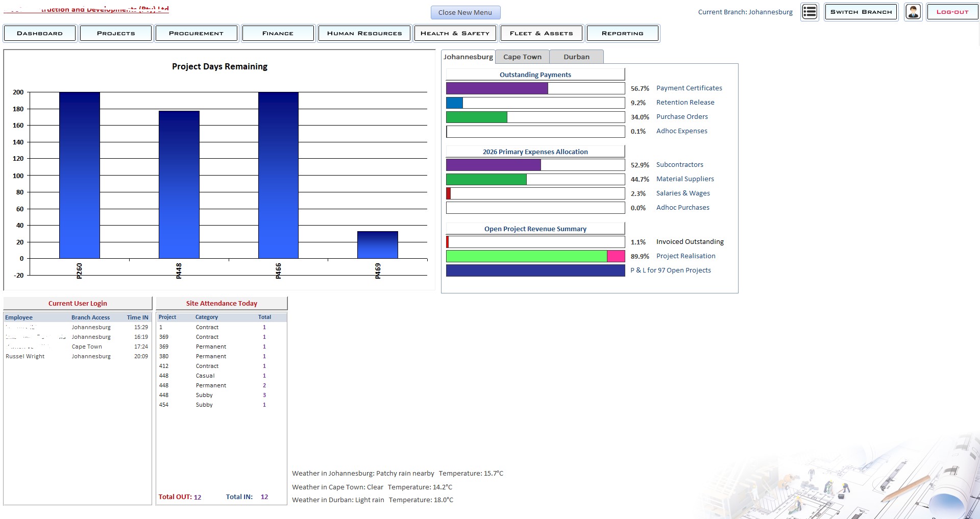Screen dimensions: 980x519
Task: Click the Invoiced Outstanding label
Action: [x=690, y=241]
